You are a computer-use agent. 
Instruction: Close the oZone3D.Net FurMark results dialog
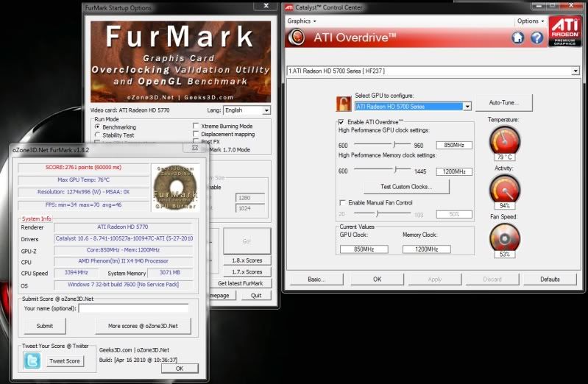pyautogui.click(x=195, y=148)
